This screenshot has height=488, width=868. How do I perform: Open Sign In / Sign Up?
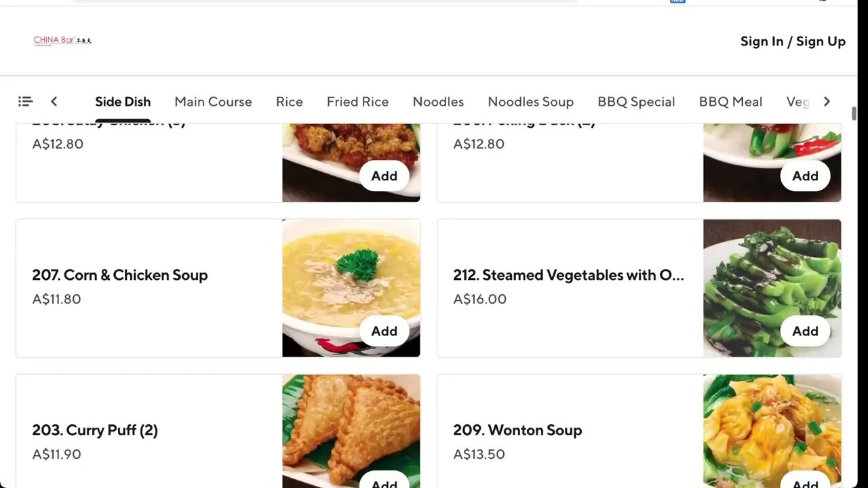793,41
